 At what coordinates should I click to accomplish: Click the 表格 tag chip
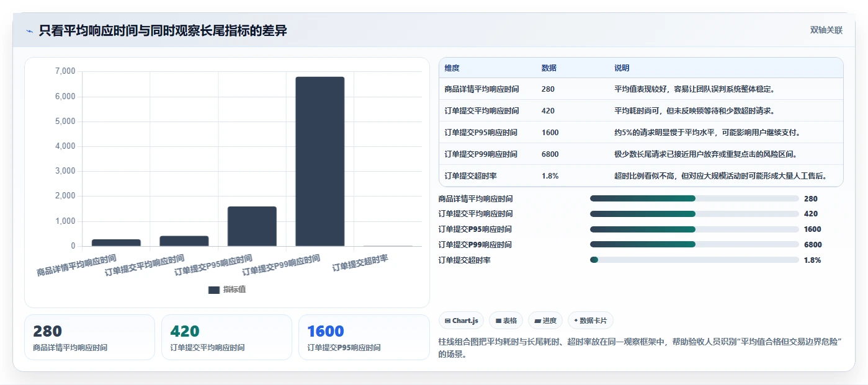click(x=506, y=321)
